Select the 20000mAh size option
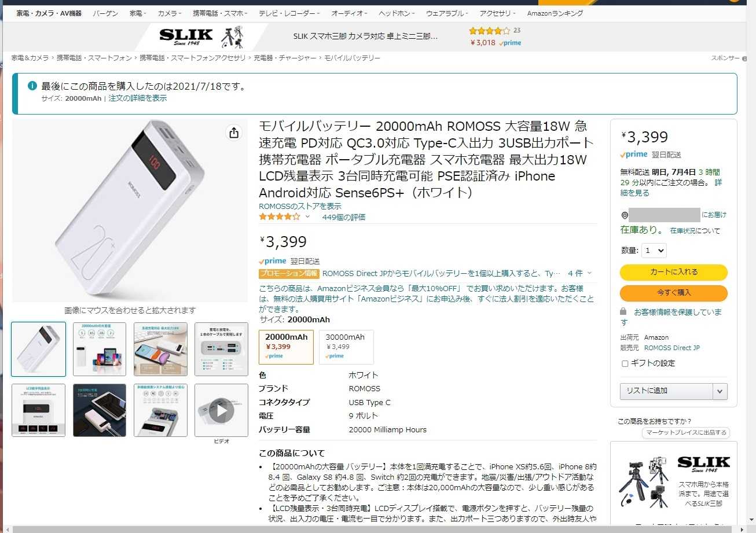The image size is (756, 533). (x=286, y=347)
